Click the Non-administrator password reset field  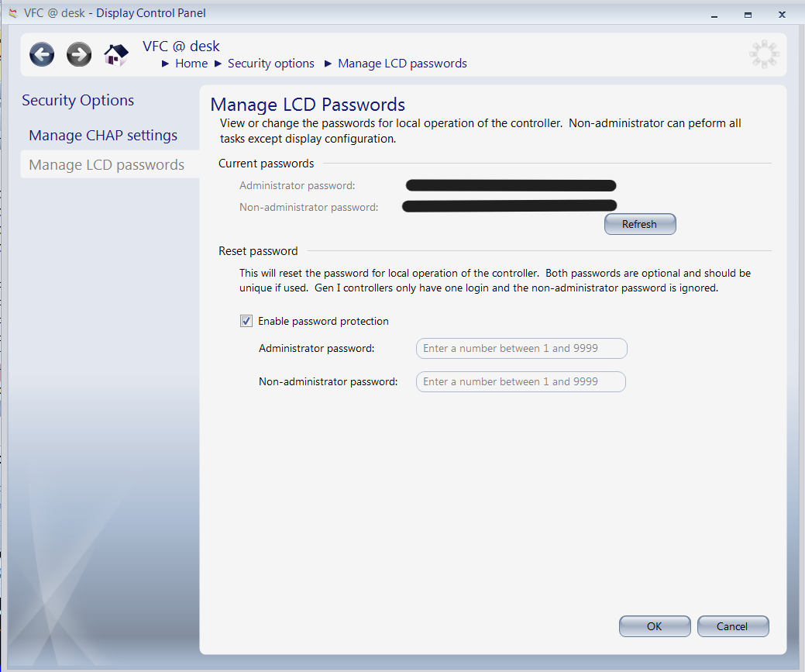[521, 382]
